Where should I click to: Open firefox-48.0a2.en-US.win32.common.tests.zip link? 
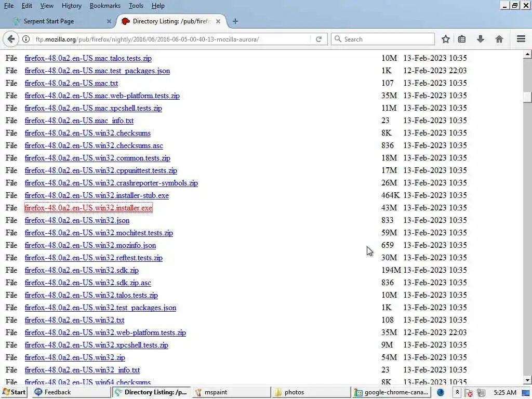point(97,158)
